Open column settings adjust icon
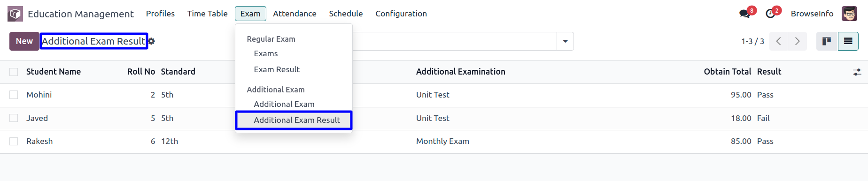The width and height of the screenshot is (868, 181). (857, 72)
